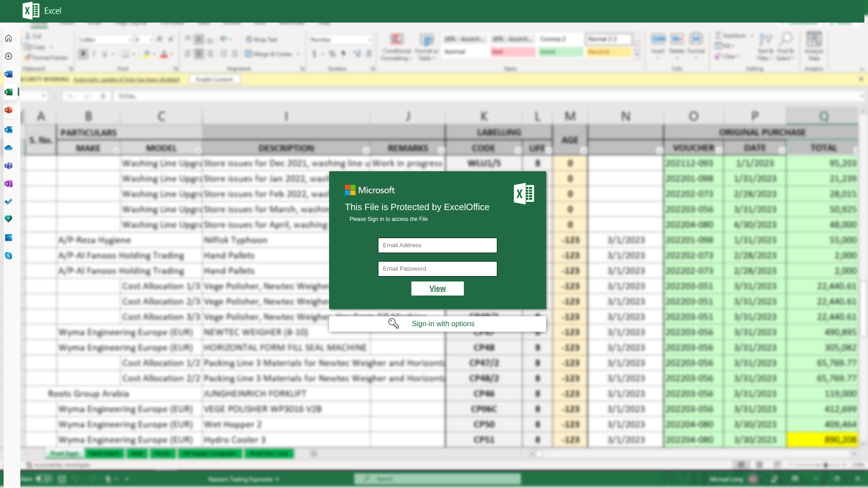The width and height of the screenshot is (868, 488).
Task: Click the security warning link text
Action: pos(127,80)
